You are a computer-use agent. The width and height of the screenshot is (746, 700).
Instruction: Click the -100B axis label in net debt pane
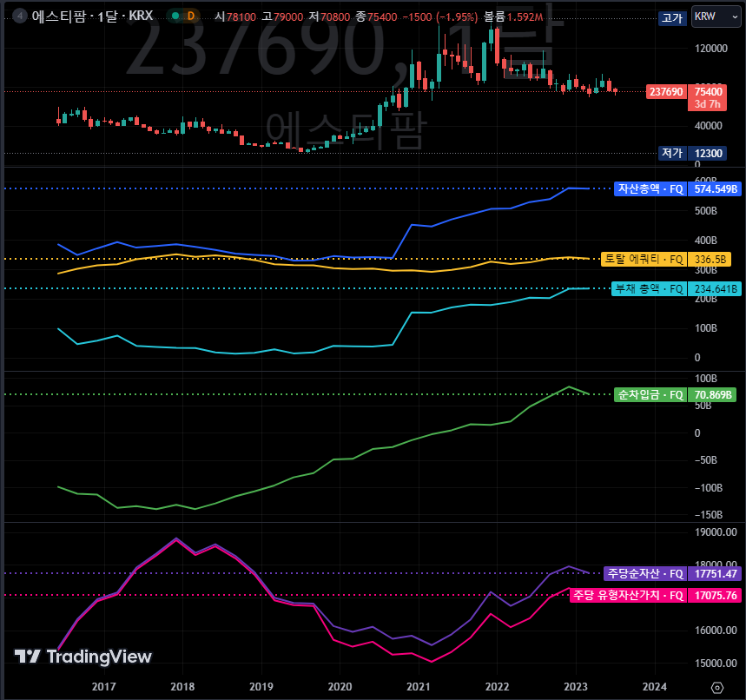(x=708, y=488)
